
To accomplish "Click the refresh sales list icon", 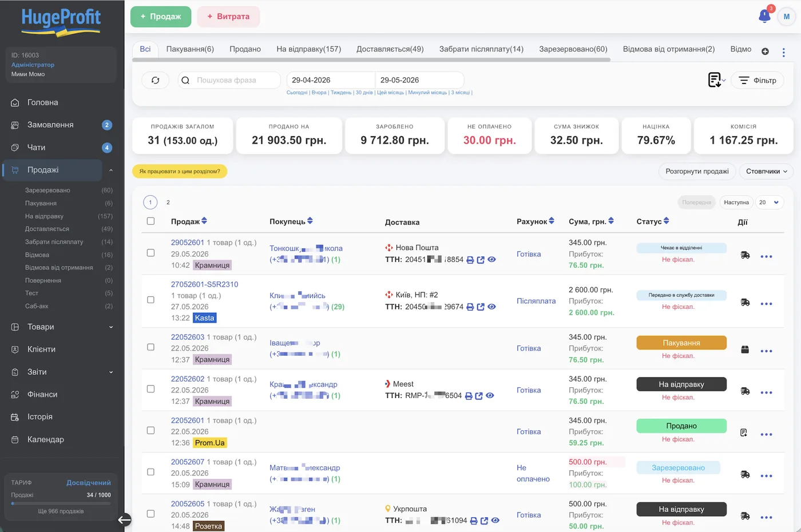I will tap(155, 80).
